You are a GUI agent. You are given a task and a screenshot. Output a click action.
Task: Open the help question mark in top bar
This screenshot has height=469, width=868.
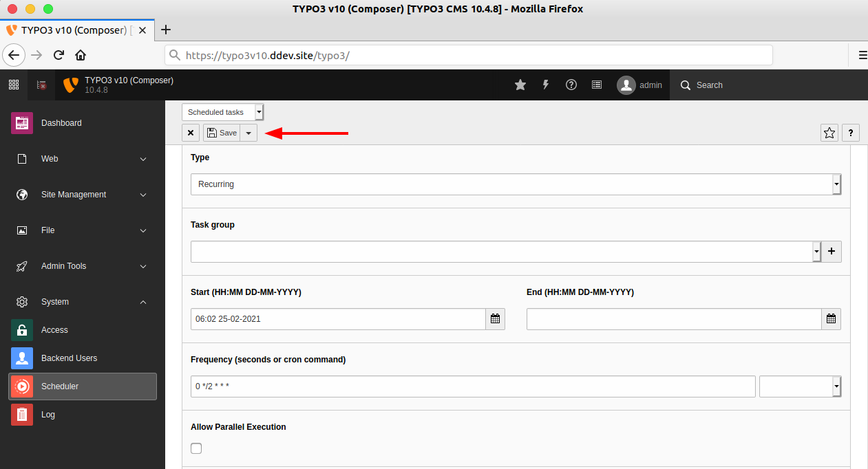(x=571, y=85)
